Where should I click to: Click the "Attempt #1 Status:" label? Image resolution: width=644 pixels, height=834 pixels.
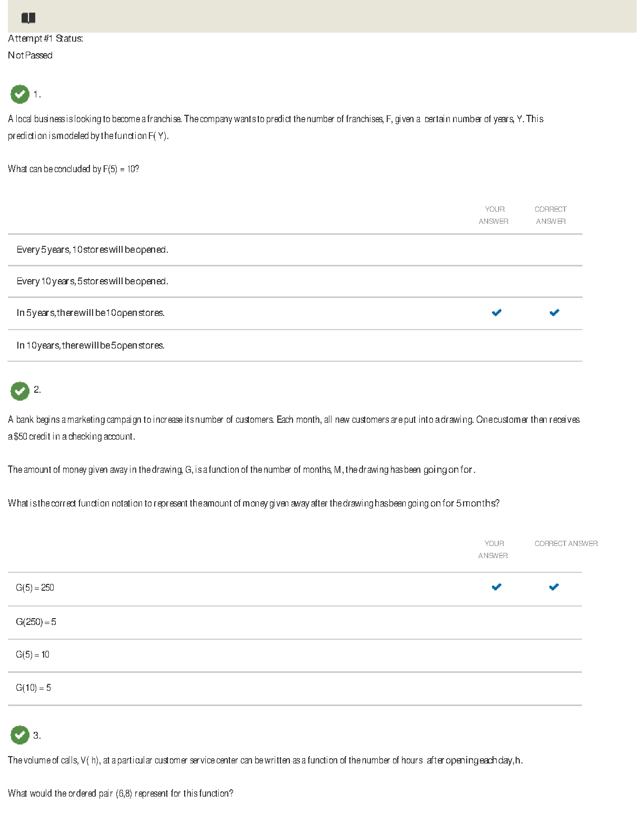tap(45, 38)
